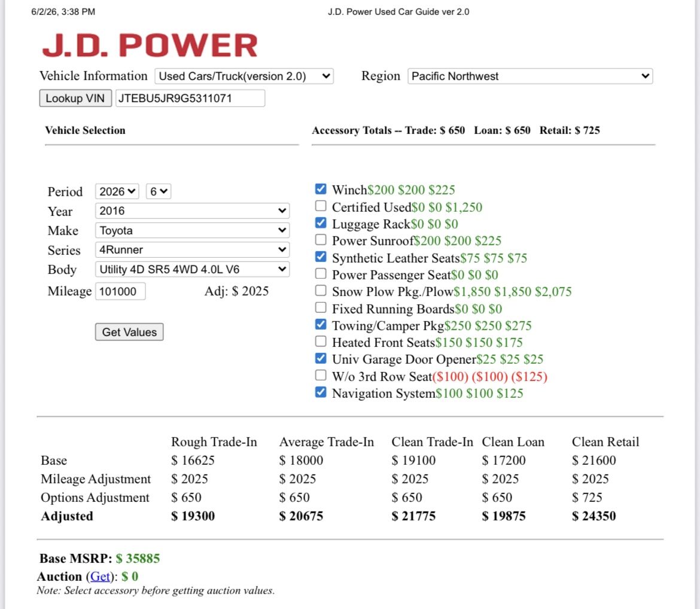
Task: Click the timestamp 6/2/26, 3:38 PM
Action: click(x=63, y=12)
